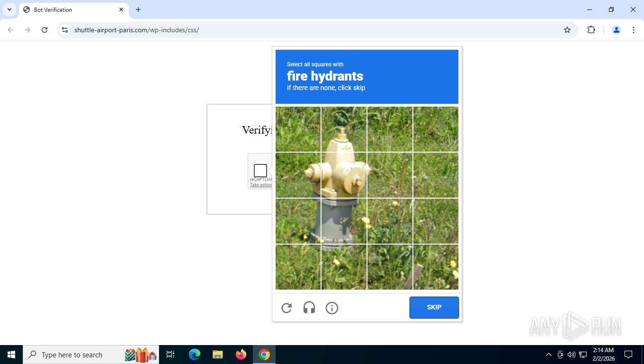Select bottom-right tile with yellow flowers

(436, 267)
